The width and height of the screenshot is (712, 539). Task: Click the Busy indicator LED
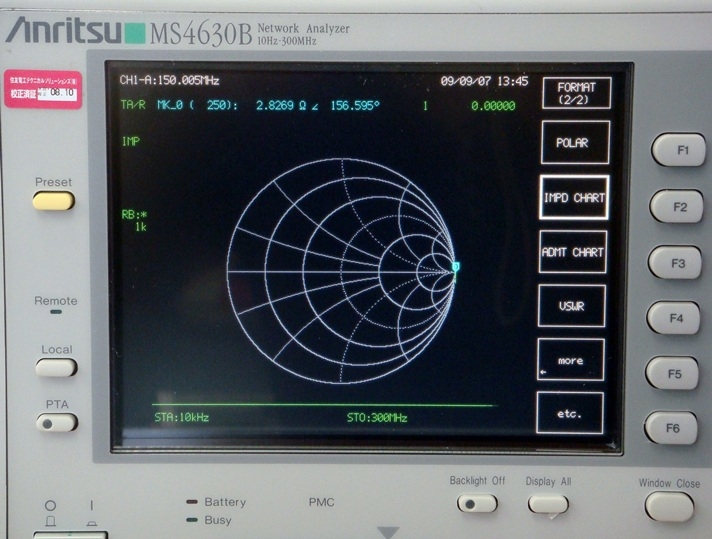pos(192,520)
